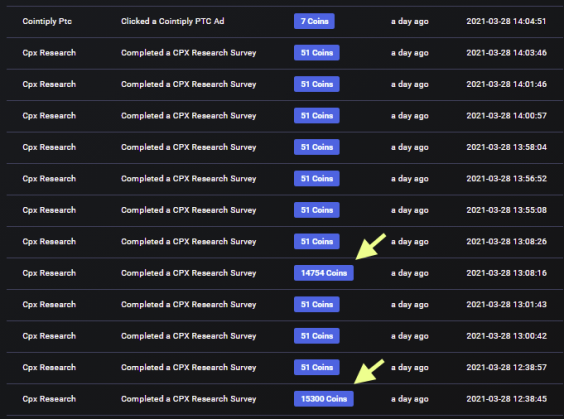Click 51 Coins badge in 14:01:46 row
Screen dimensions: 564x419
(x=317, y=84)
